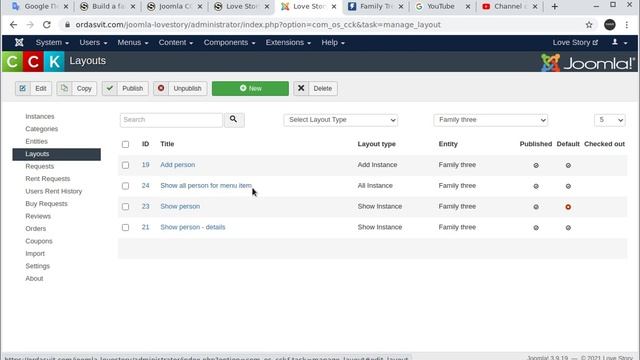The image size is (640, 360).
Task: Go to Import in sidebar
Action: [x=35, y=253]
